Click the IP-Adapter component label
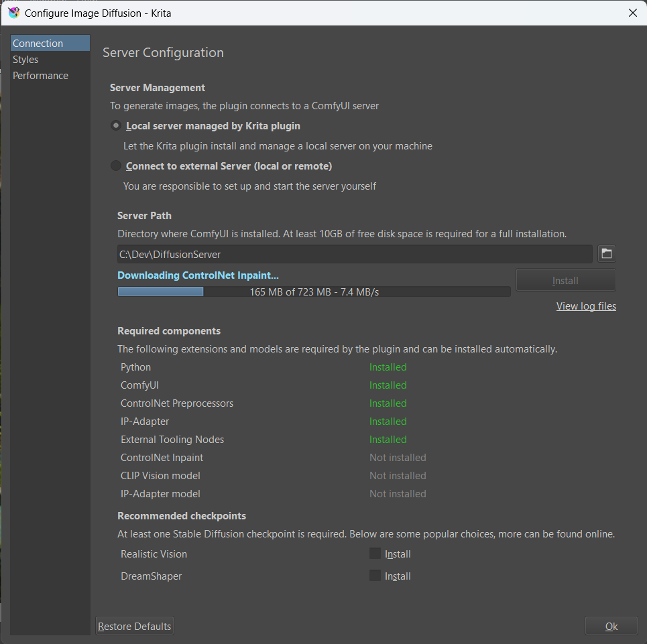The width and height of the screenshot is (647, 644). tap(145, 422)
